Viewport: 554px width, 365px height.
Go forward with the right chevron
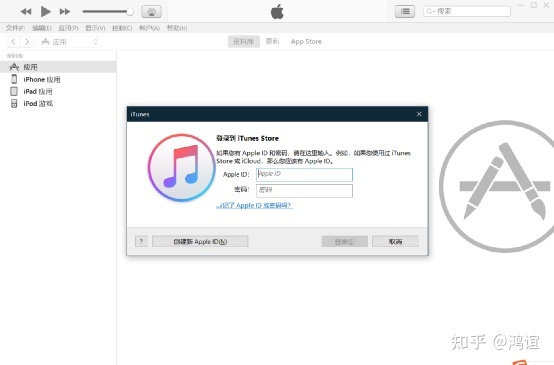27,42
